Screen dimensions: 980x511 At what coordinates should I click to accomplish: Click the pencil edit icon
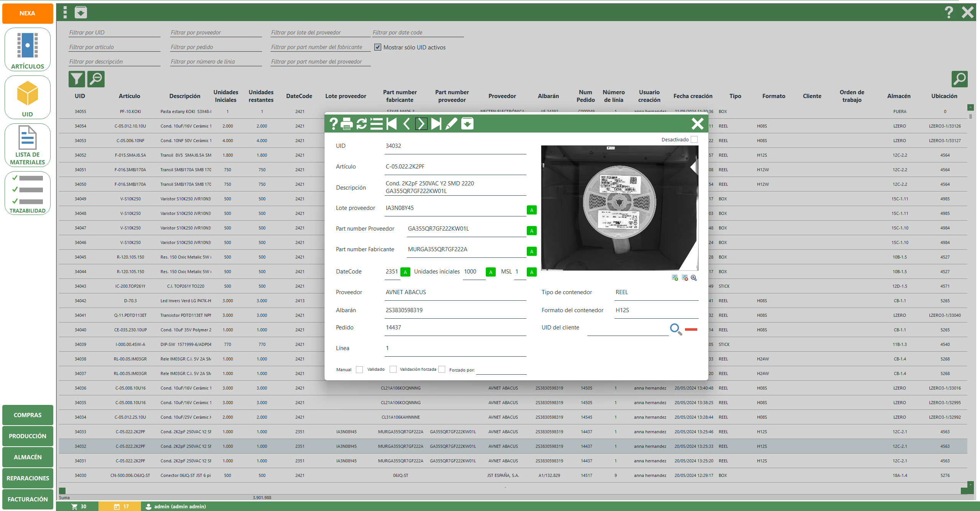pos(451,124)
